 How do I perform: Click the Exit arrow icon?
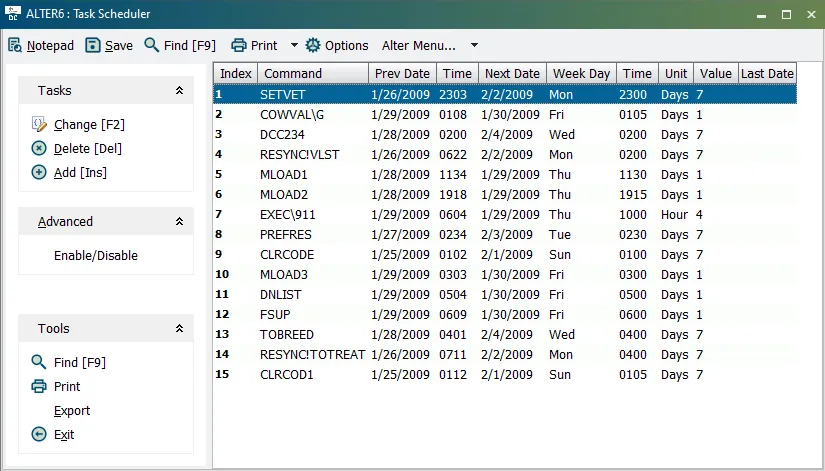(x=39, y=434)
